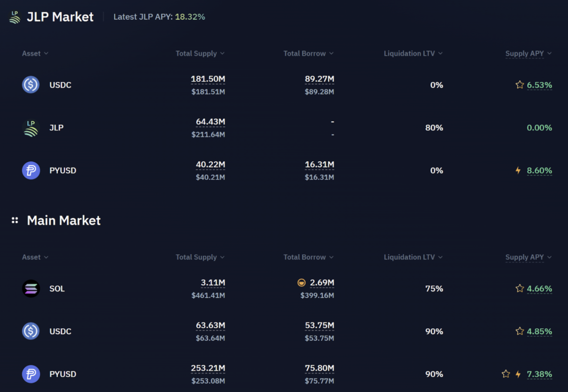Sort Main Market by Total Borrow
568x392 pixels.
[308, 257]
